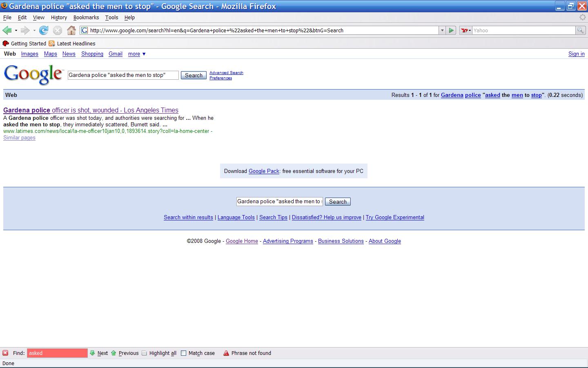
Task: Switch to Google Images
Action: click(29, 54)
